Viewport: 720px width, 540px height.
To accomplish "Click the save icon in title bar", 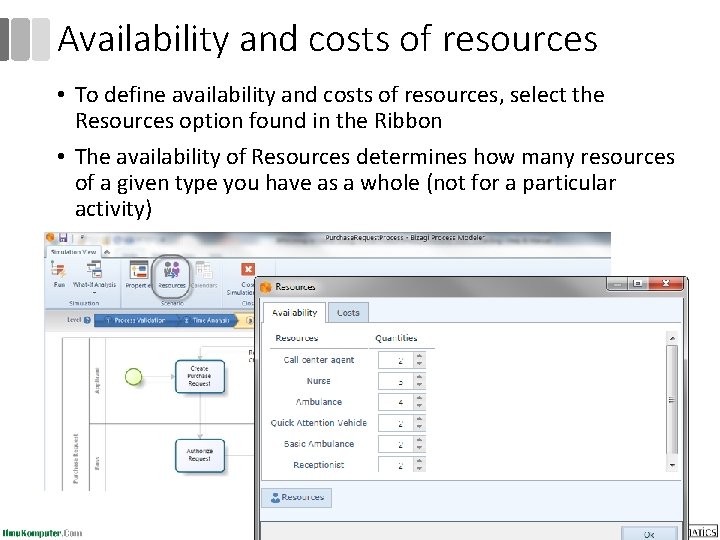I will [x=63, y=237].
